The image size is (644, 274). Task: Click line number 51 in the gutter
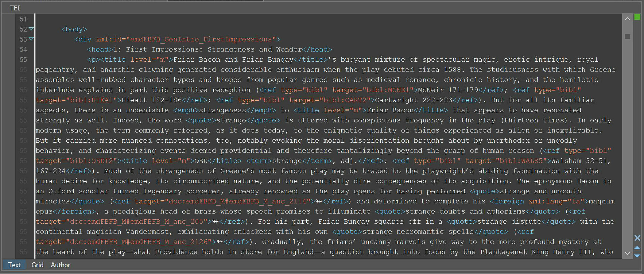coord(23,19)
